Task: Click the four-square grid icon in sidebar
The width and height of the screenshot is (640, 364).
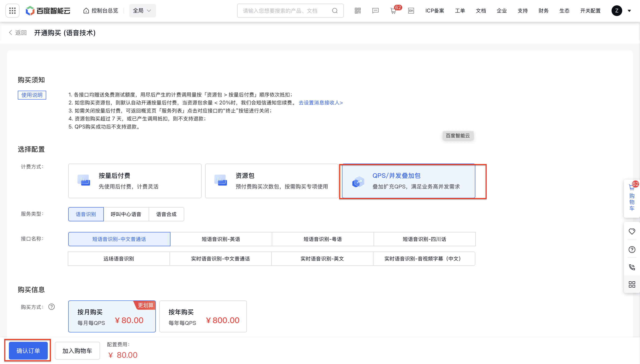Action: click(x=632, y=284)
